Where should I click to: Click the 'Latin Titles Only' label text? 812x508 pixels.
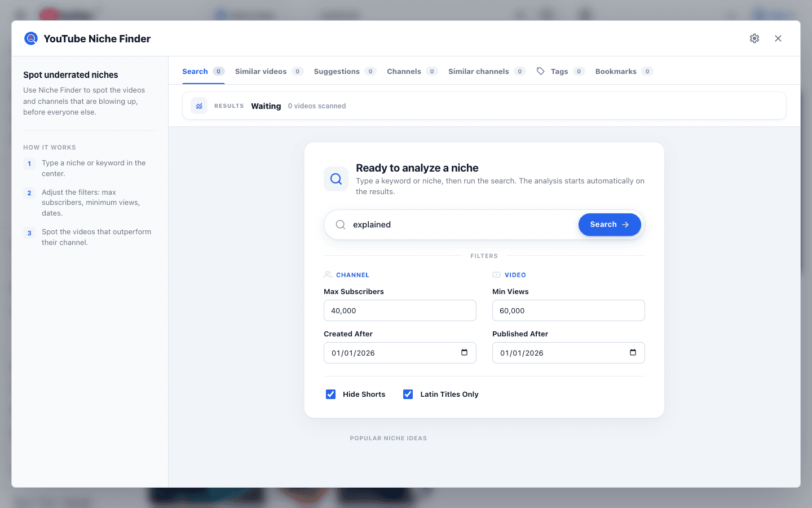[x=449, y=395]
